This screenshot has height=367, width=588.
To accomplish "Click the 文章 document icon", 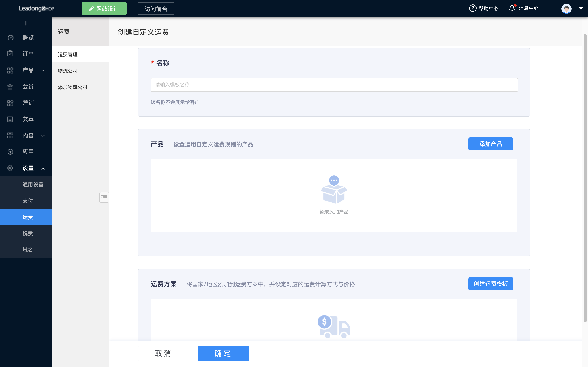I will (x=10, y=119).
